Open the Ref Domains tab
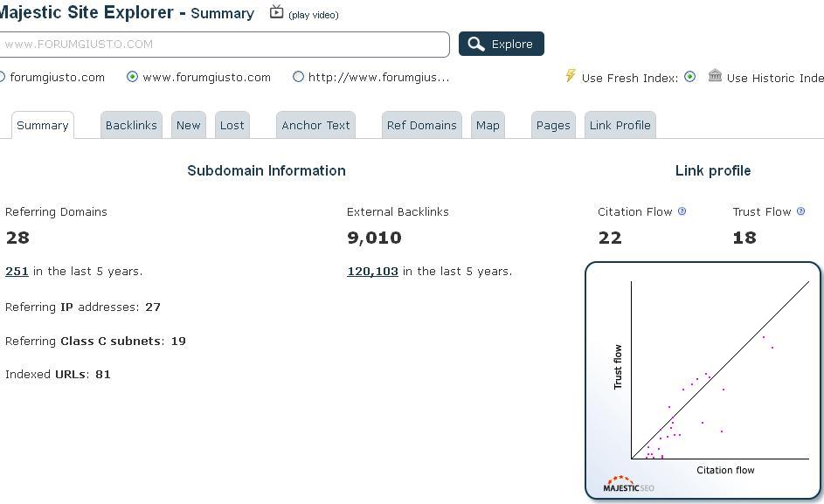 (x=422, y=125)
